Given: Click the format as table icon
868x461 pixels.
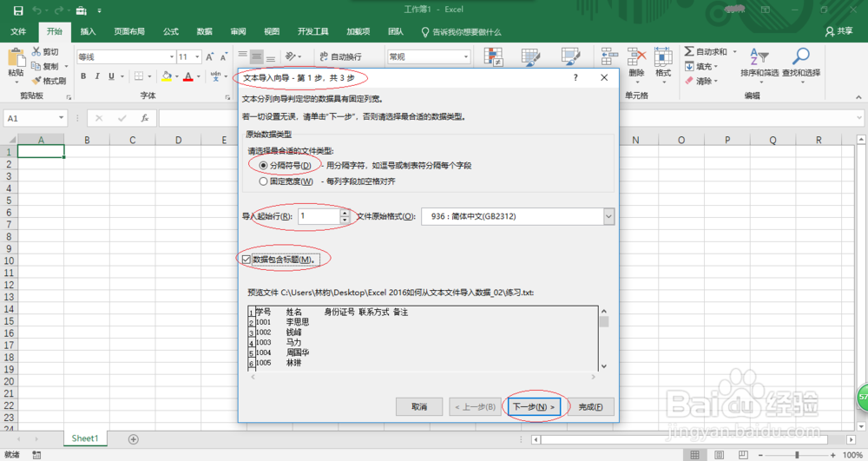Looking at the screenshot, I should coord(531,57).
